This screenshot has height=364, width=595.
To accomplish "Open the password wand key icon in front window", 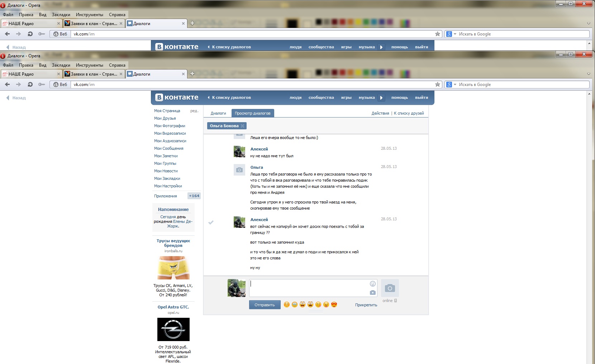I will 42,85.
